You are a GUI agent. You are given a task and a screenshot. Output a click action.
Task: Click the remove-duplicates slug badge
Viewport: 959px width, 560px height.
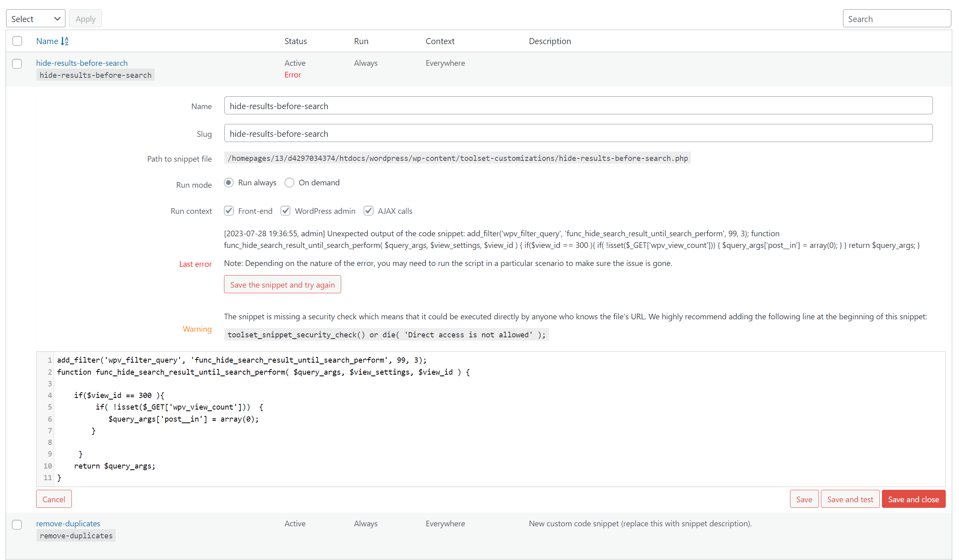[x=76, y=536]
